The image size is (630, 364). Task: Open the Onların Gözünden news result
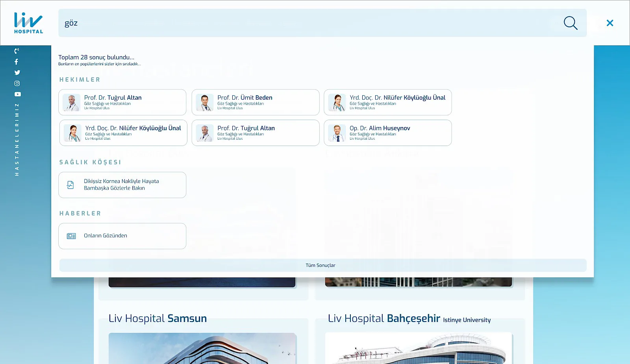pyautogui.click(x=122, y=236)
